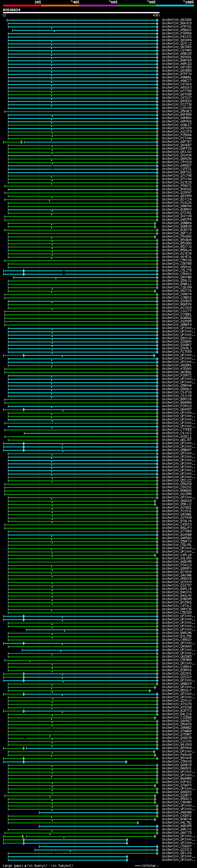Select the UniRef100_C6THR0 entry
Image resolution: width=197 pixels, height=868 pixels.
[177, 50]
